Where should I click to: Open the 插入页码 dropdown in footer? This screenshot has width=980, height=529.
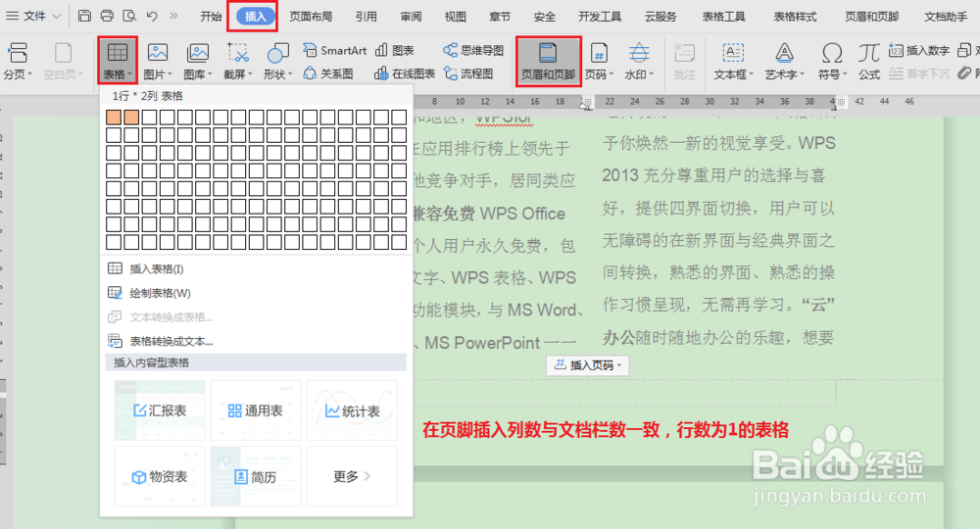(x=587, y=364)
